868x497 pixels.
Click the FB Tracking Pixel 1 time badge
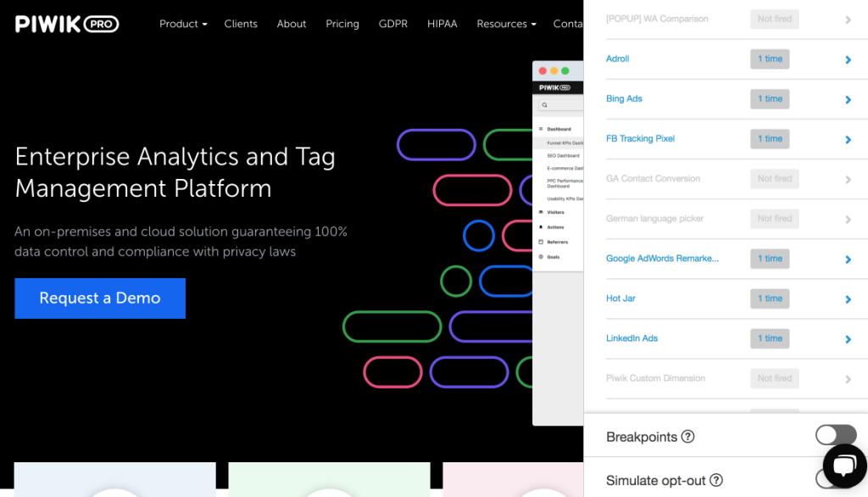click(x=770, y=138)
